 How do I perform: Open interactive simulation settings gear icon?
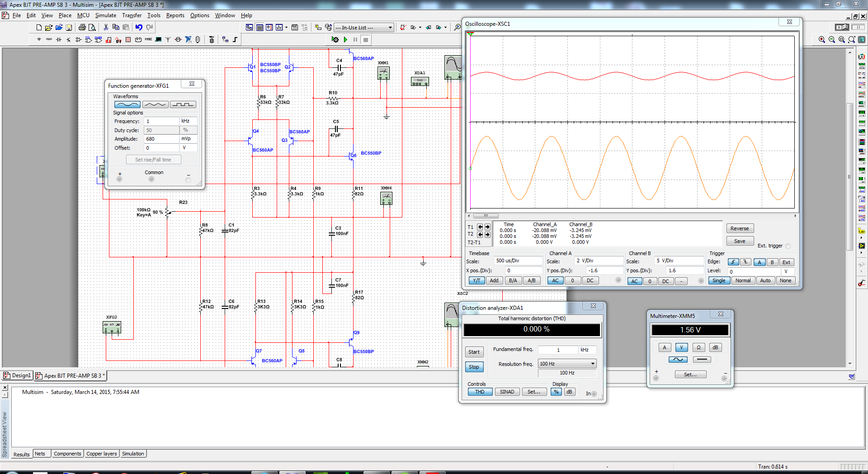(x=335, y=40)
